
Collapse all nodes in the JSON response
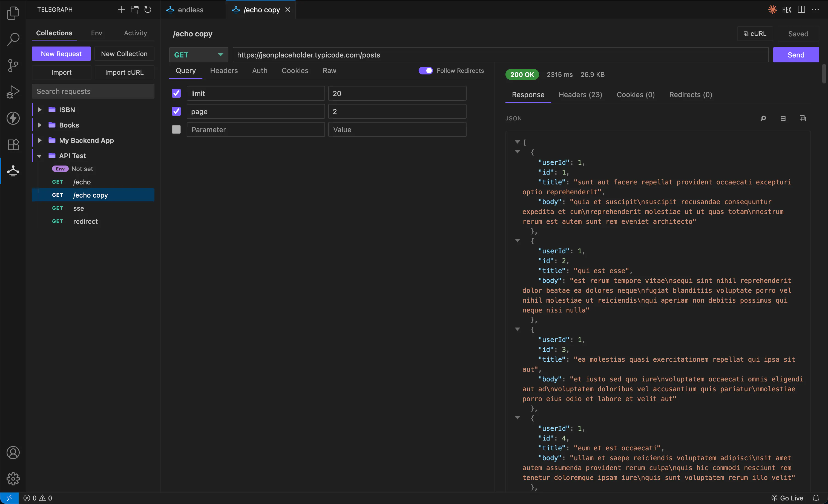(x=783, y=118)
